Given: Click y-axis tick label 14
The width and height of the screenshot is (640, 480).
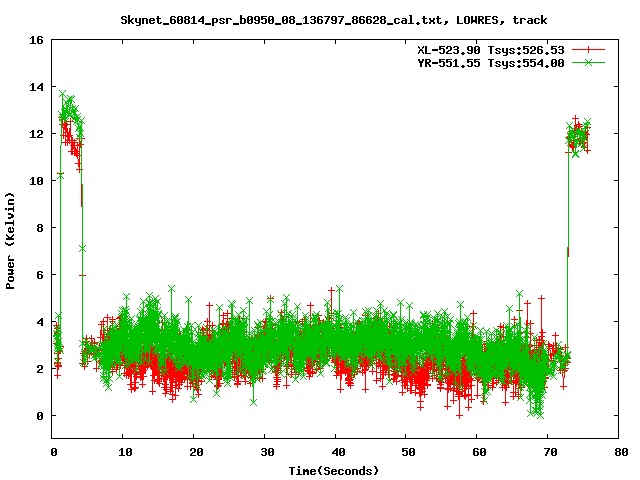Looking at the screenshot, I should tap(36, 87).
